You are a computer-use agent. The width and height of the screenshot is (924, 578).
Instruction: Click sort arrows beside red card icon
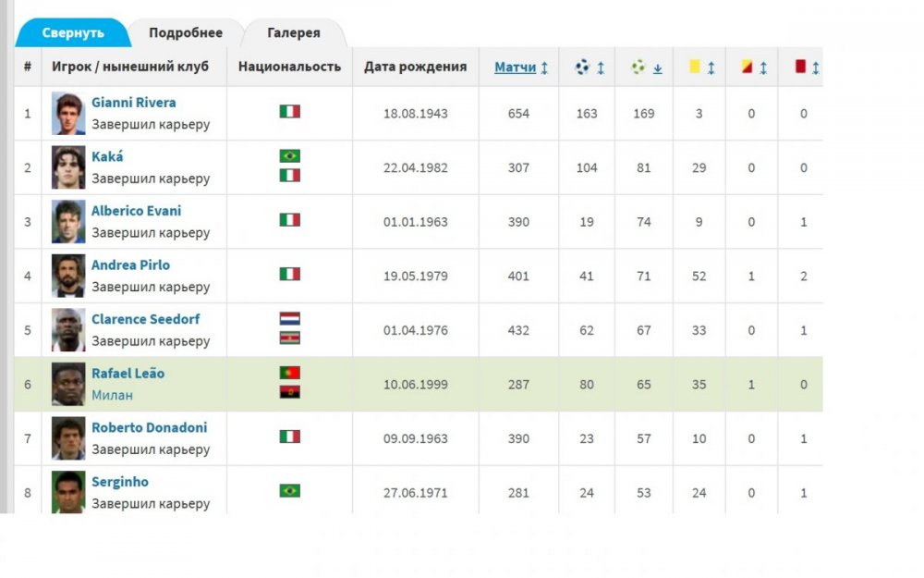[x=816, y=68]
